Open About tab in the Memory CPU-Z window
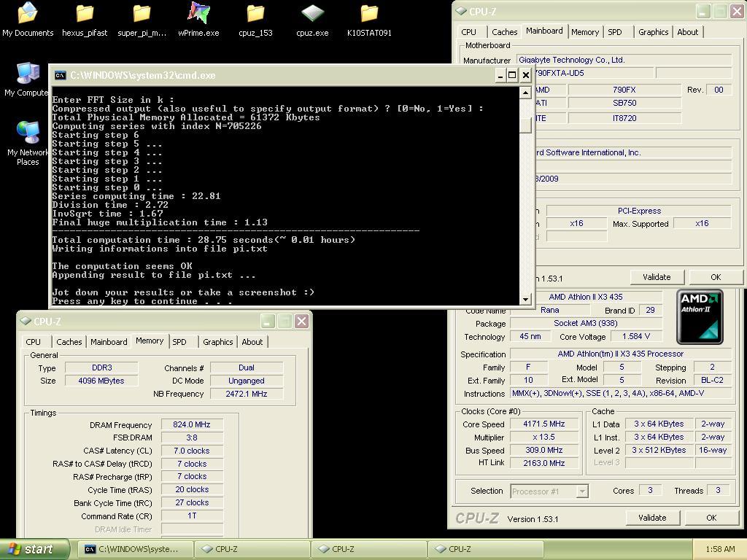Image resolution: width=747 pixels, height=560 pixels. pyautogui.click(x=252, y=342)
